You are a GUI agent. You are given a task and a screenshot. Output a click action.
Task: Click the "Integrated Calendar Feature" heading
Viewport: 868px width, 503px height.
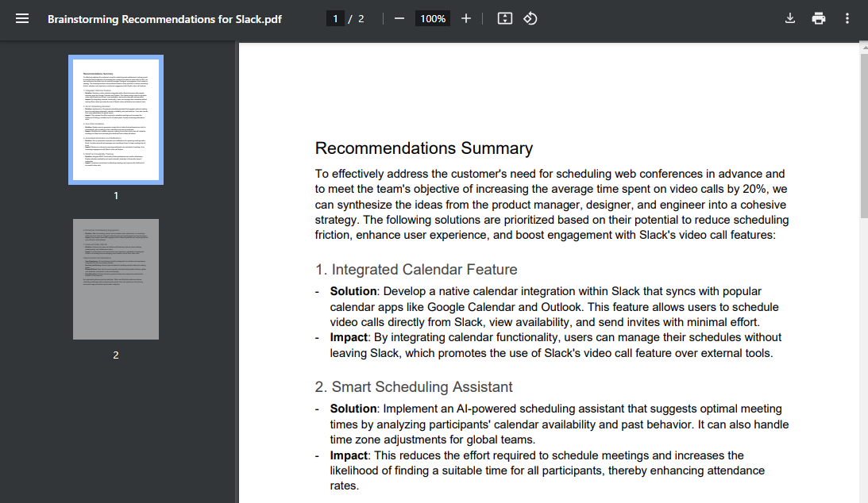point(415,269)
